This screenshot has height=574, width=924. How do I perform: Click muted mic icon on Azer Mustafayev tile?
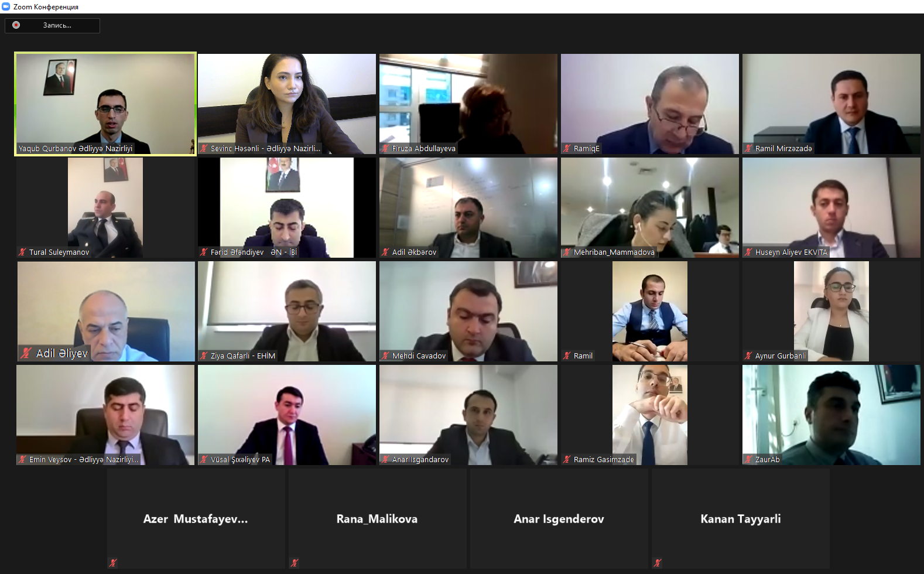tap(113, 563)
